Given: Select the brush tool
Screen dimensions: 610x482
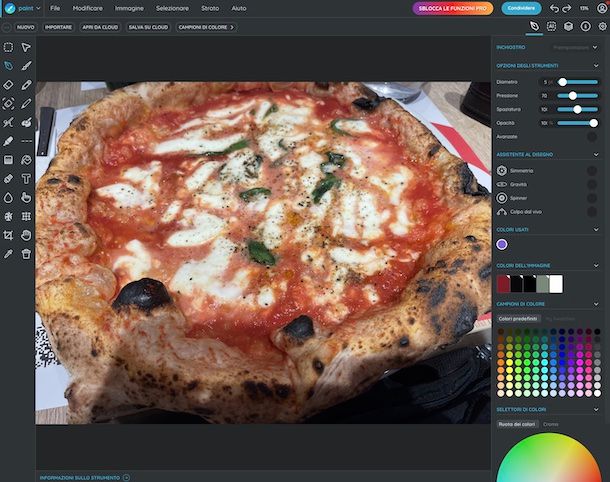Looking at the screenshot, I should [x=26, y=66].
